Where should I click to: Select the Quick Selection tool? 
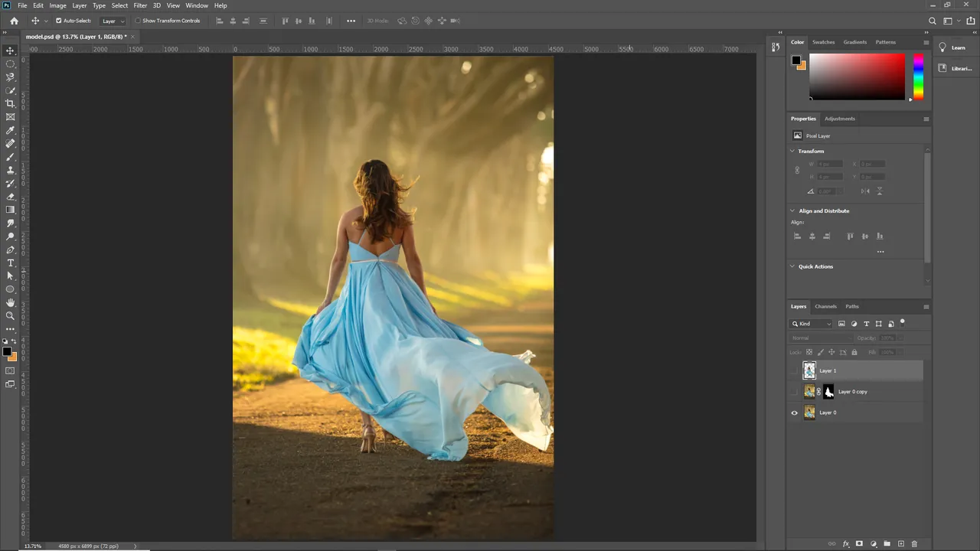click(10, 90)
